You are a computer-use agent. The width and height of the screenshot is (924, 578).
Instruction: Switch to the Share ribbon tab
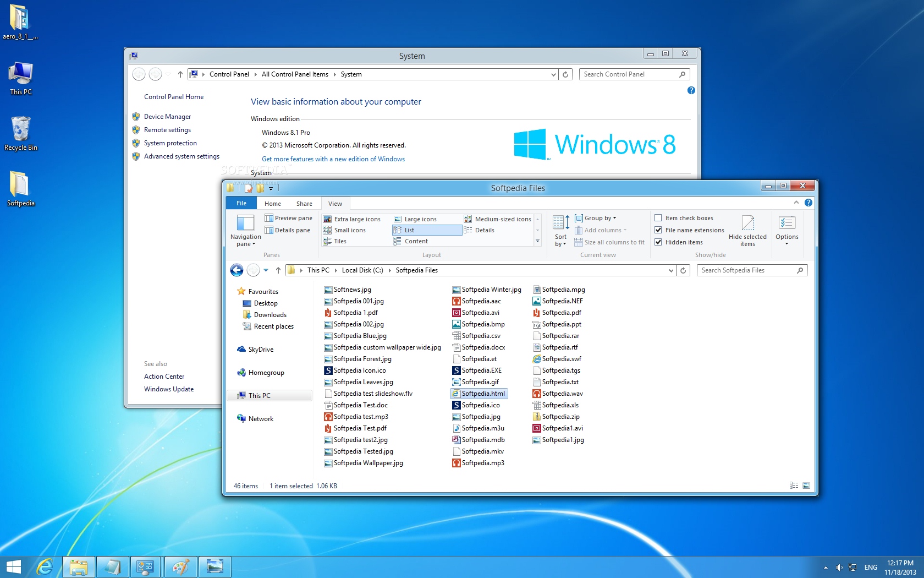304,204
